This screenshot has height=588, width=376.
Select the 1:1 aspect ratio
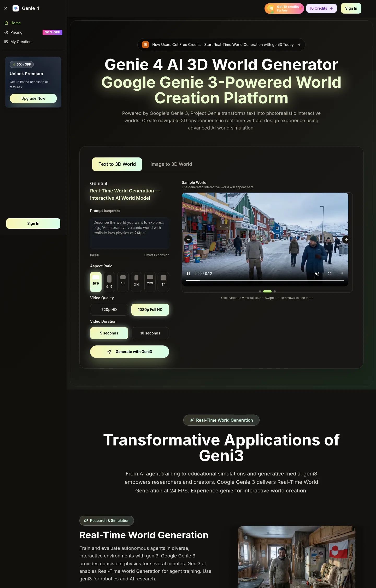pyautogui.click(x=163, y=282)
